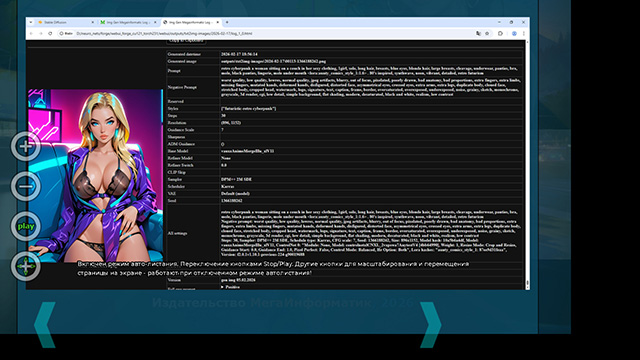This screenshot has height=360, width=640.
Task: Click the green play button
Action: [25, 226]
